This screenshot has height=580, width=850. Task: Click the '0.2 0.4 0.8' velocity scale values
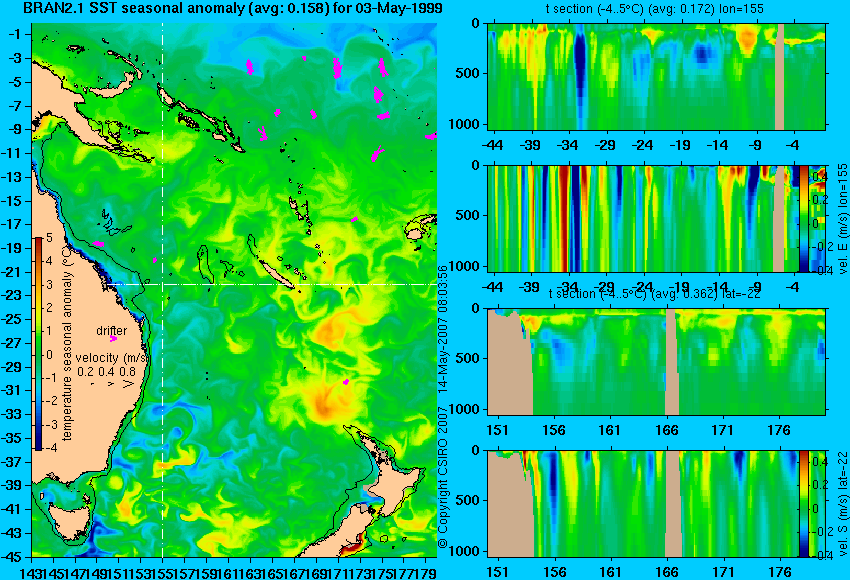[x=107, y=372]
